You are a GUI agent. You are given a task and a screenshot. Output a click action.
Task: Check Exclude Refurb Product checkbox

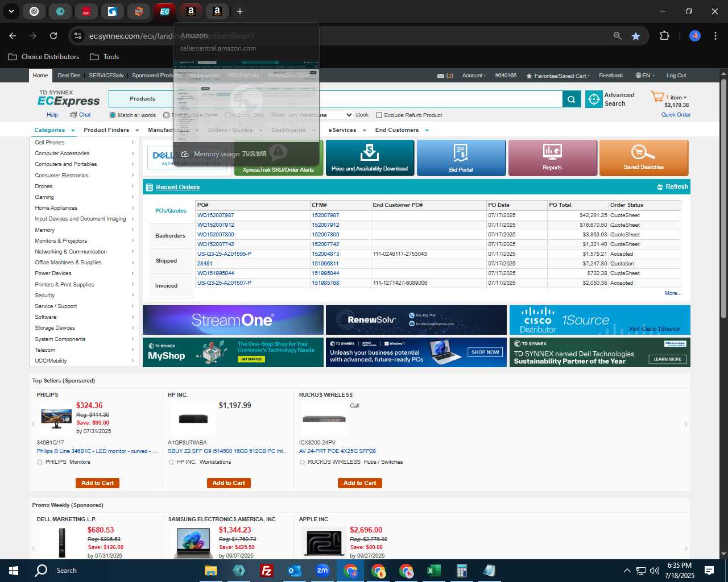tap(379, 115)
